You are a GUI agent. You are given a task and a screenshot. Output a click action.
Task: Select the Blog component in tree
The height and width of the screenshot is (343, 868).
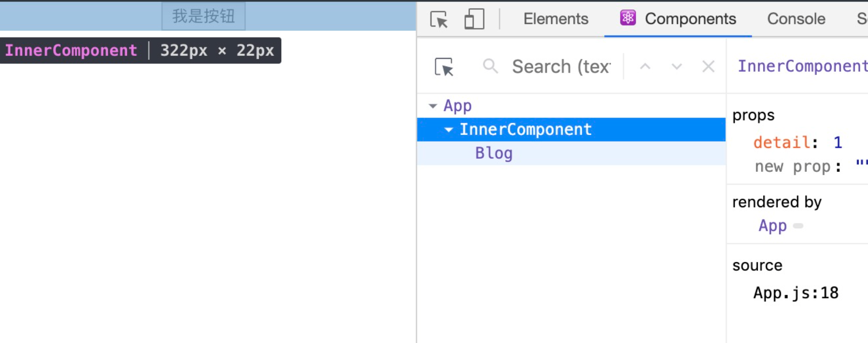click(x=494, y=153)
